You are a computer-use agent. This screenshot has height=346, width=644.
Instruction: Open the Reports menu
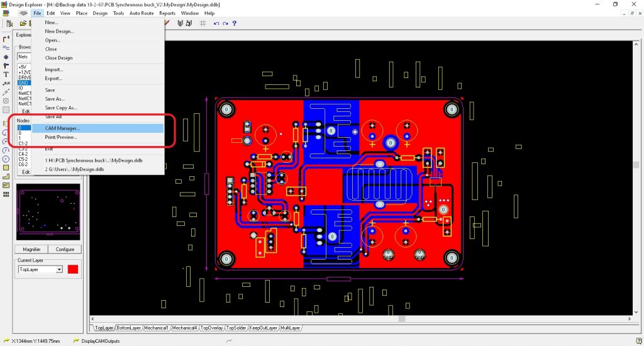click(x=167, y=13)
